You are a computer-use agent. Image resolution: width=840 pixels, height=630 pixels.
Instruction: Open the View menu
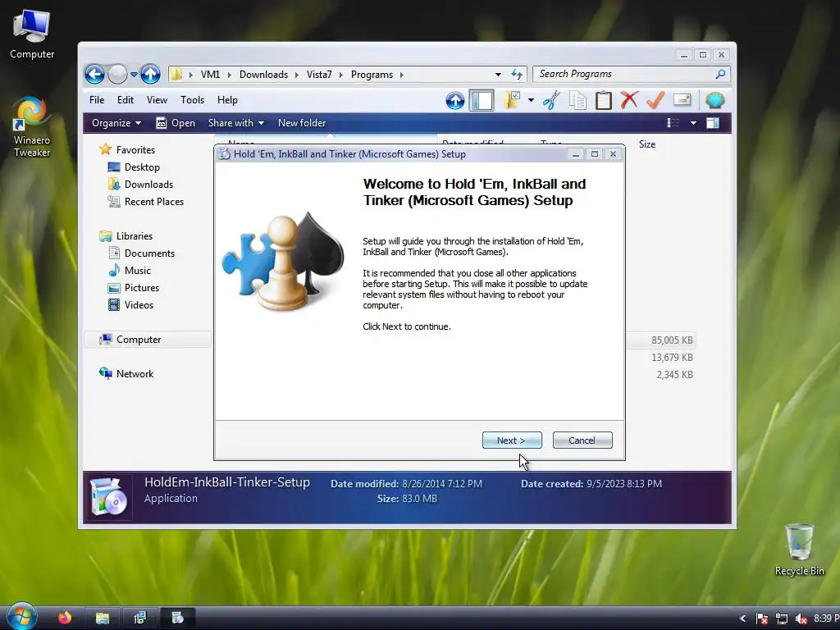157,100
